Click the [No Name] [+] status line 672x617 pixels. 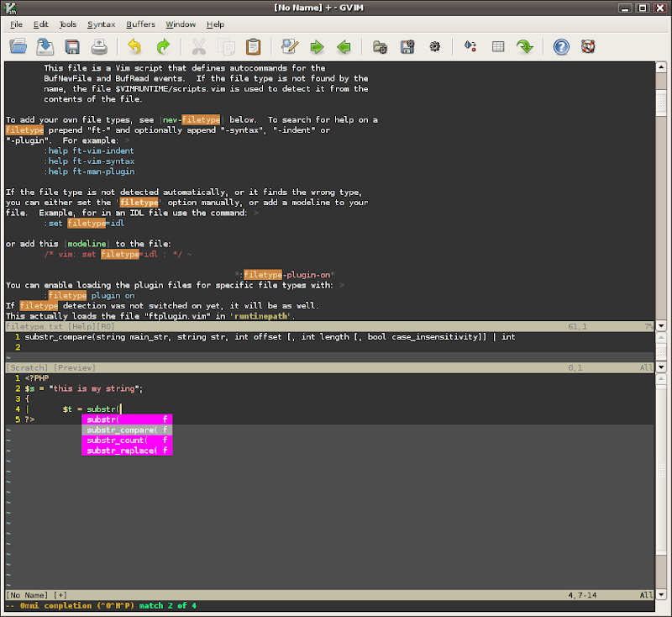click(329, 594)
